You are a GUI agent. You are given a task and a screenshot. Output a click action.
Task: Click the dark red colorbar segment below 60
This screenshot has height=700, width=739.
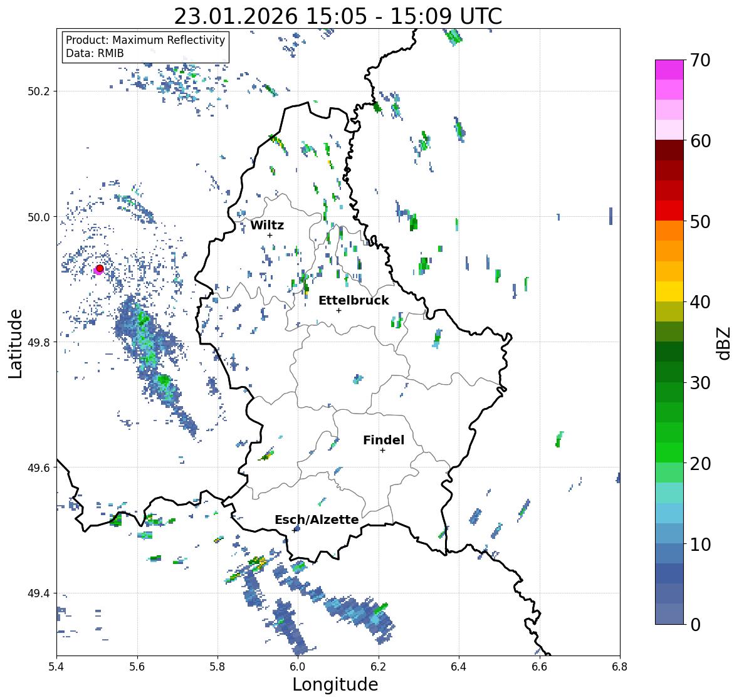tap(669, 150)
